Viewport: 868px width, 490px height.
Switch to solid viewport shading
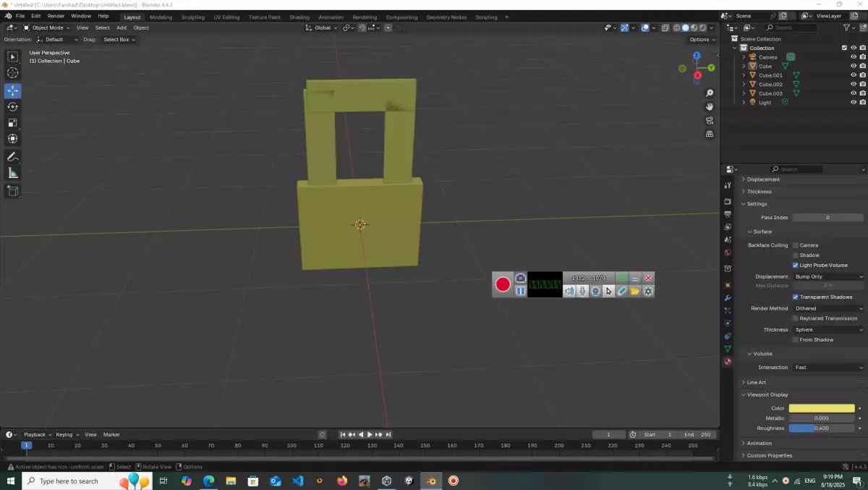click(685, 28)
